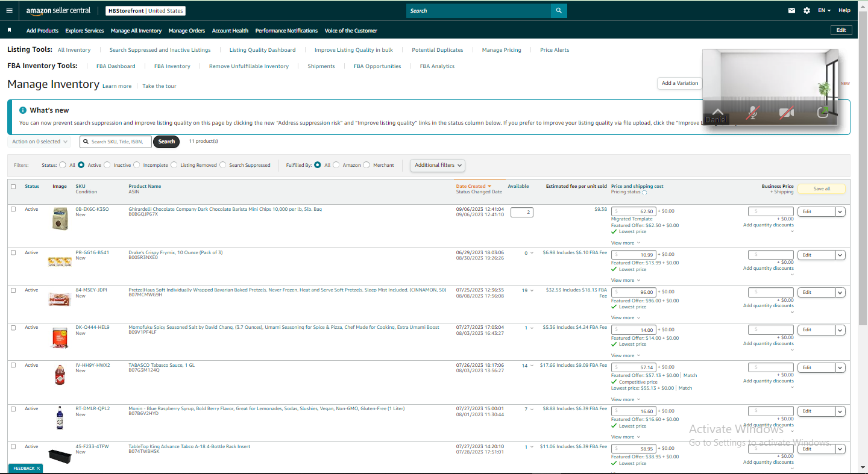This screenshot has height=474, width=868.
Task: Click disabled camera icon in video overlay
Action: [785, 113]
